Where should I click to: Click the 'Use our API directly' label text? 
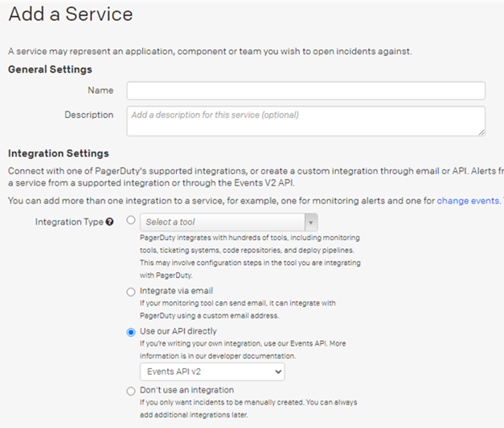(178, 331)
